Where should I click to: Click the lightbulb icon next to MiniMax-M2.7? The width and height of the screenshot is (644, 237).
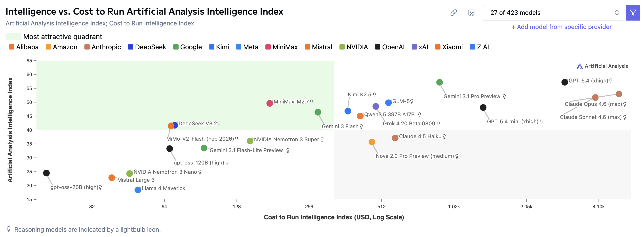[x=312, y=101]
